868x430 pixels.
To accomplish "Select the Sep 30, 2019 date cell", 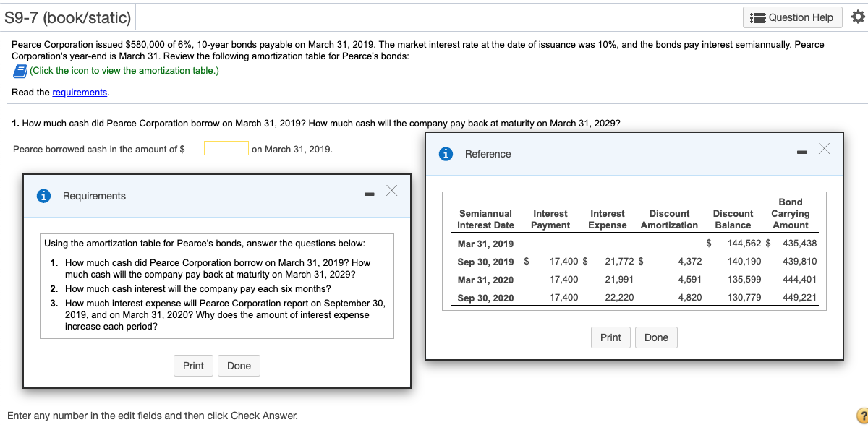I will click(x=486, y=262).
